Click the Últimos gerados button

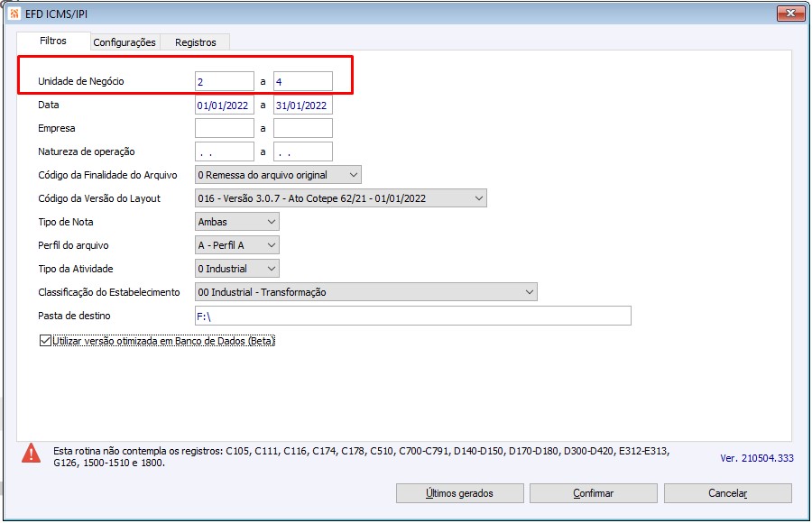tap(460, 493)
